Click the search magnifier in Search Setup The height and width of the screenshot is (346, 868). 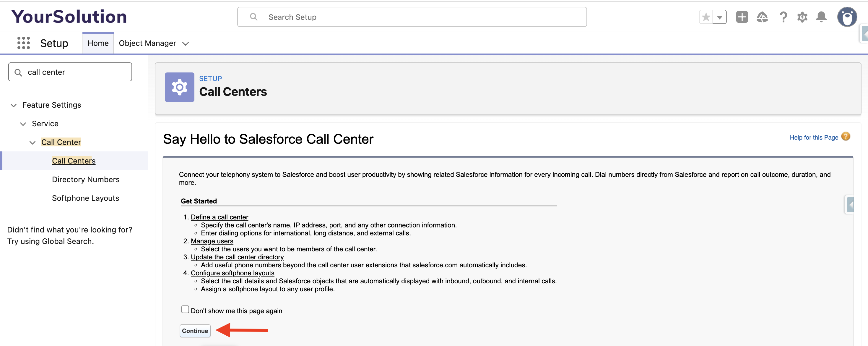[x=254, y=17]
